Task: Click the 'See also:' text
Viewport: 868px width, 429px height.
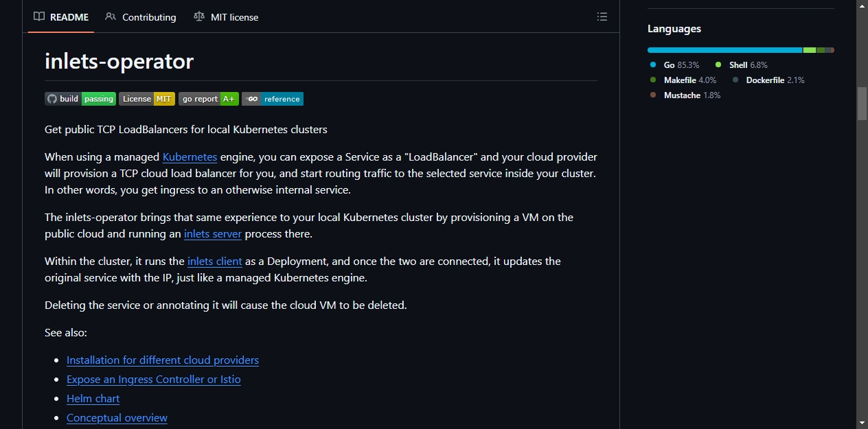Action: (x=66, y=333)
